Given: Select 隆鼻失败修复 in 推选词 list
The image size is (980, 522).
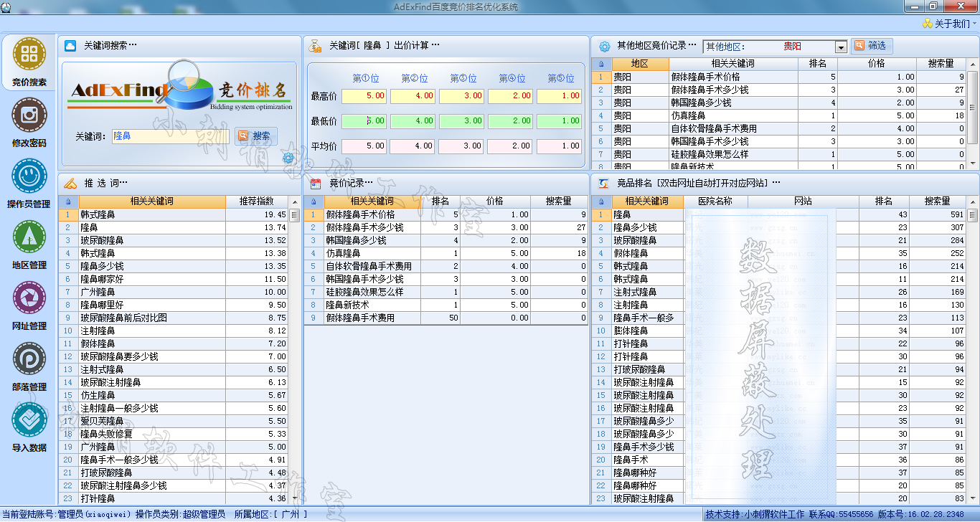Looking at the screenshot, I should [173, 434].
